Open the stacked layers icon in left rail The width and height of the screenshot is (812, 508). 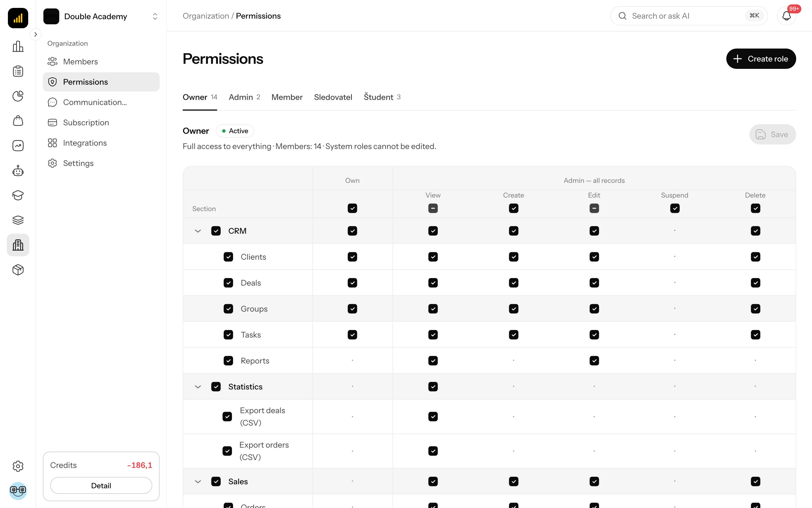(18, 220)
